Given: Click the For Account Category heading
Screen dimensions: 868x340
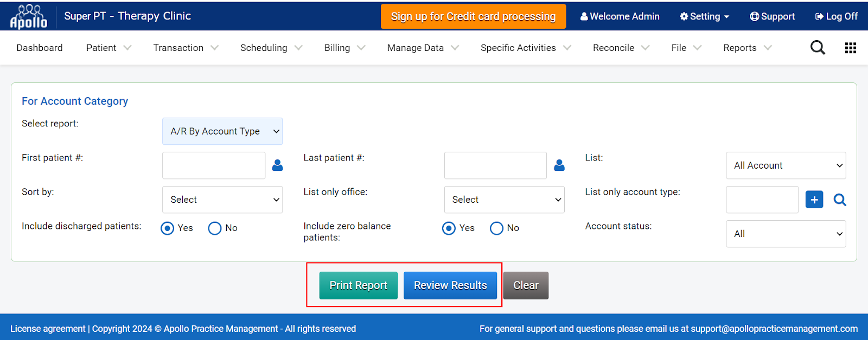Looking at the screenshot, I should (x=75, y=101).
